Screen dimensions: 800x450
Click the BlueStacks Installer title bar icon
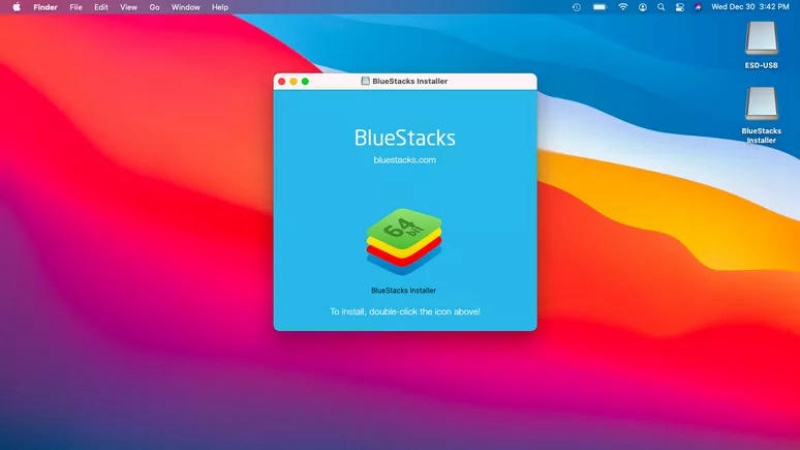point(365,81)
